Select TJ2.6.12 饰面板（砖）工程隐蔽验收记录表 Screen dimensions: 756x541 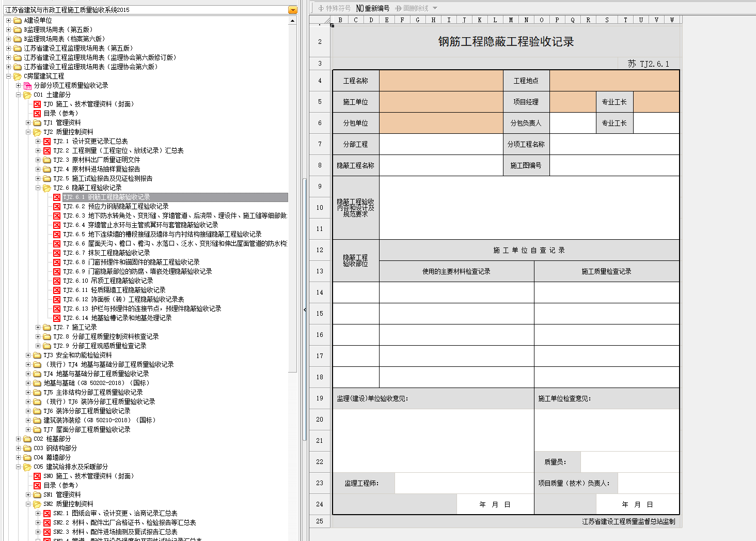[x=123, y=300]
